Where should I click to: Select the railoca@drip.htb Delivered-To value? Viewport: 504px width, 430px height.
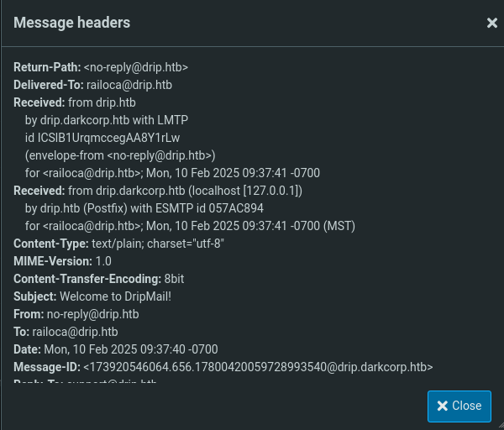tap(129, 84)
